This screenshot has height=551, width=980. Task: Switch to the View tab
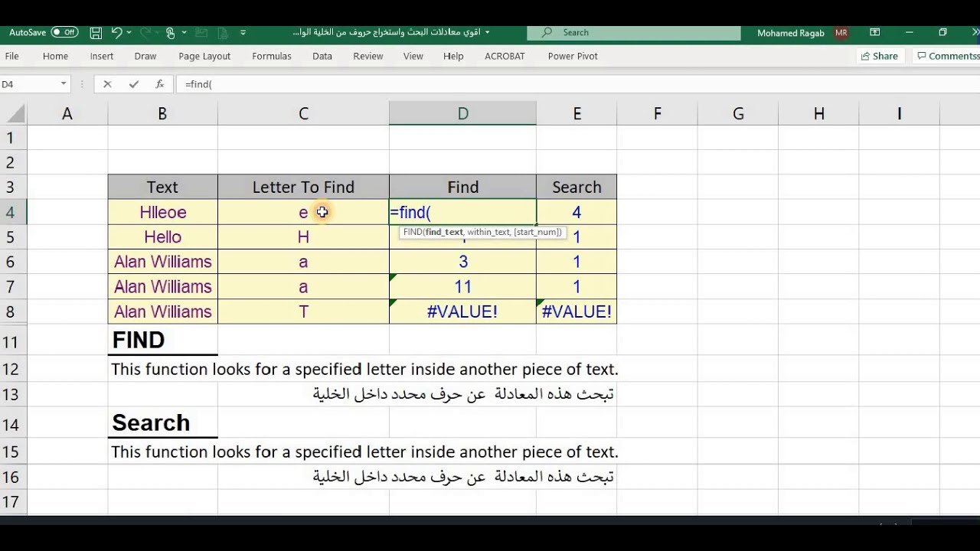click(413, 56)
